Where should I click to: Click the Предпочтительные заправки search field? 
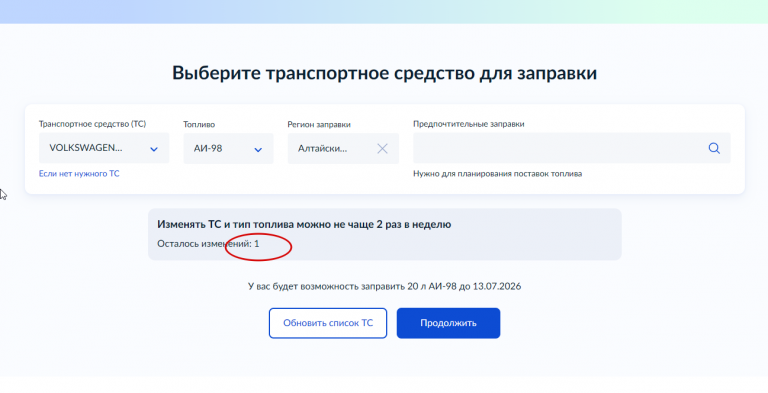(572, 148)
